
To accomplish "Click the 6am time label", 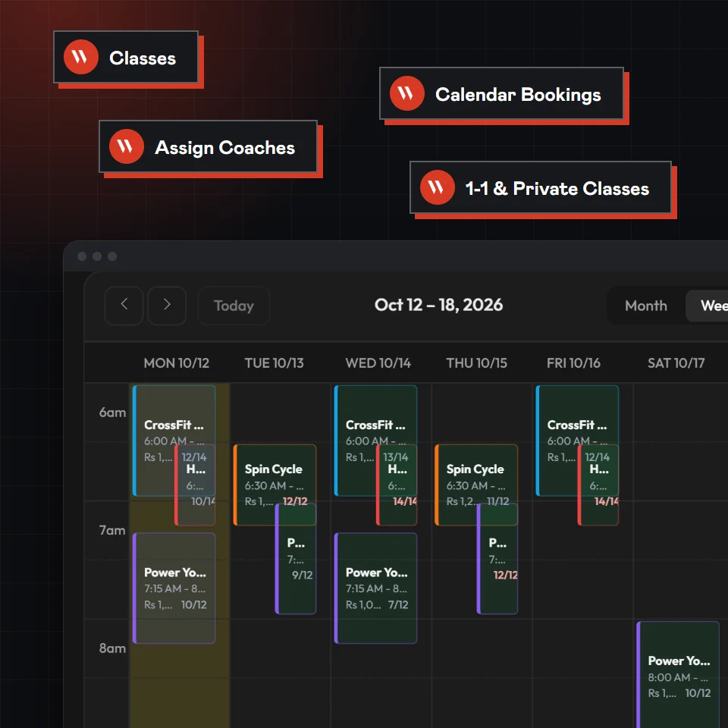I will 112,413.
